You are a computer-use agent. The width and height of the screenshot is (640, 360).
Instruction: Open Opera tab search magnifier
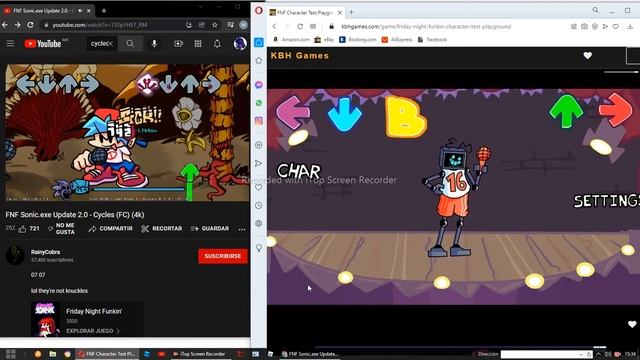(x=596, y=10)
